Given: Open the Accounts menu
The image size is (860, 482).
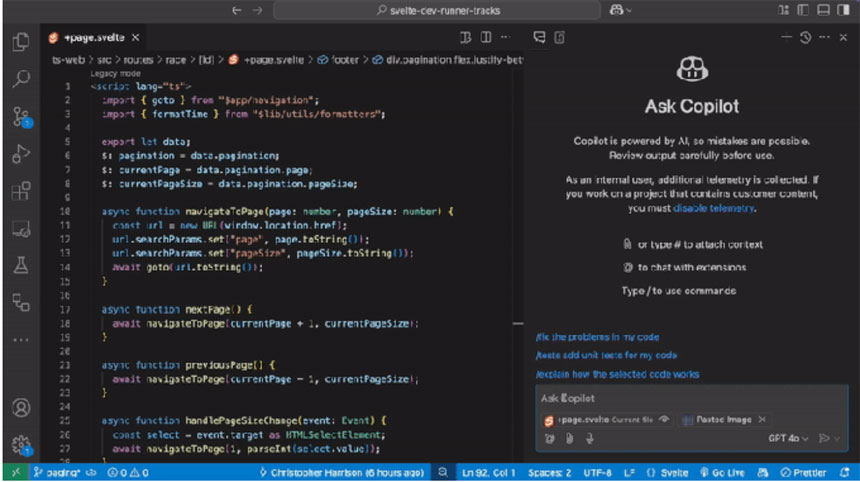Looking at the screenshot, I should coord(21,408).
